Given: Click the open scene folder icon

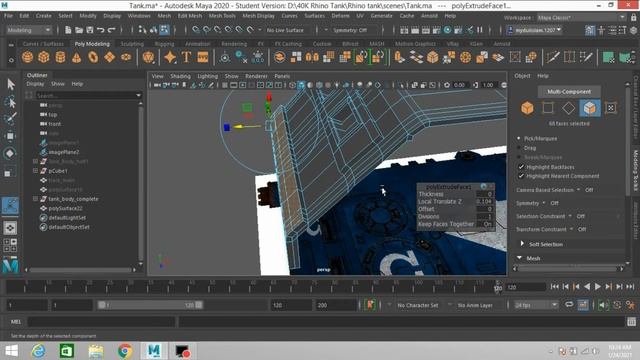Looking at the screenshot, I should coord(79,30).
